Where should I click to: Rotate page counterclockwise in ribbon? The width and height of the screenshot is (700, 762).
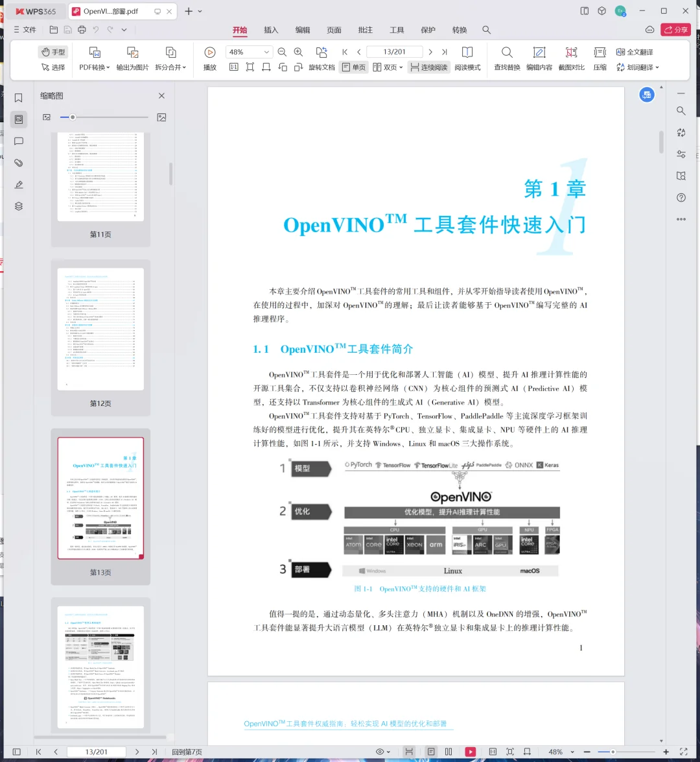[x=282, y=67]
